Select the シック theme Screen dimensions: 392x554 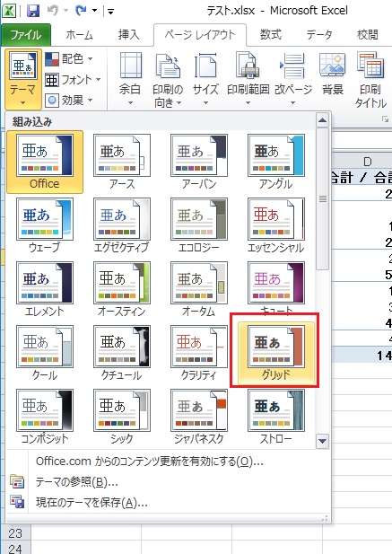coord(122,417)
